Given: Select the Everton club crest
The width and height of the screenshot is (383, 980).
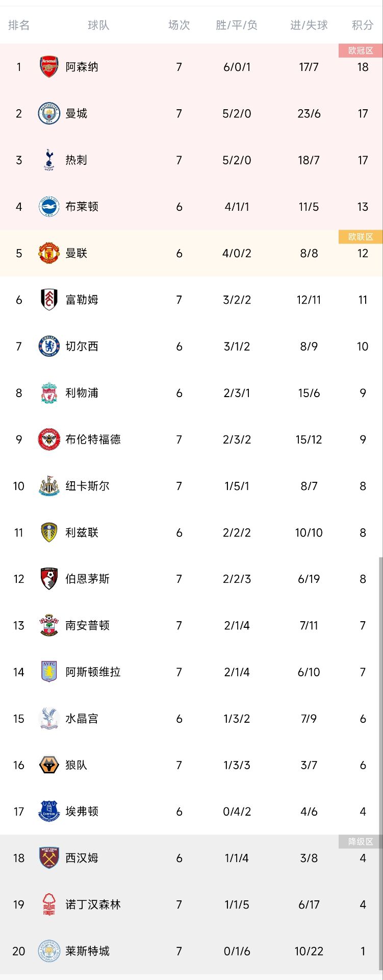Looking at the screenshot, I should coord(49,811).
